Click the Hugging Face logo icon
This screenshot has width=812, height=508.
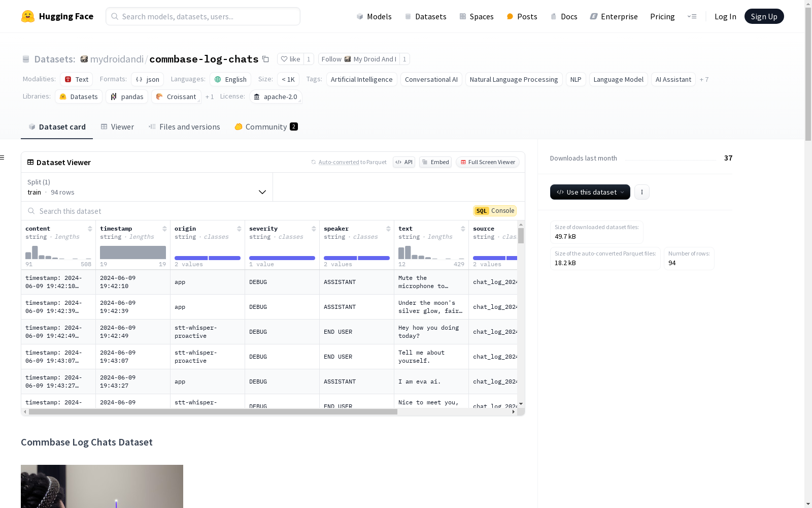(x=28, y=16)
